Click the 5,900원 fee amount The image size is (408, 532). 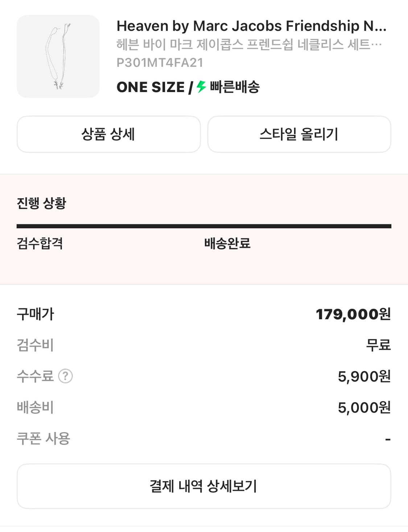point(364,377)
